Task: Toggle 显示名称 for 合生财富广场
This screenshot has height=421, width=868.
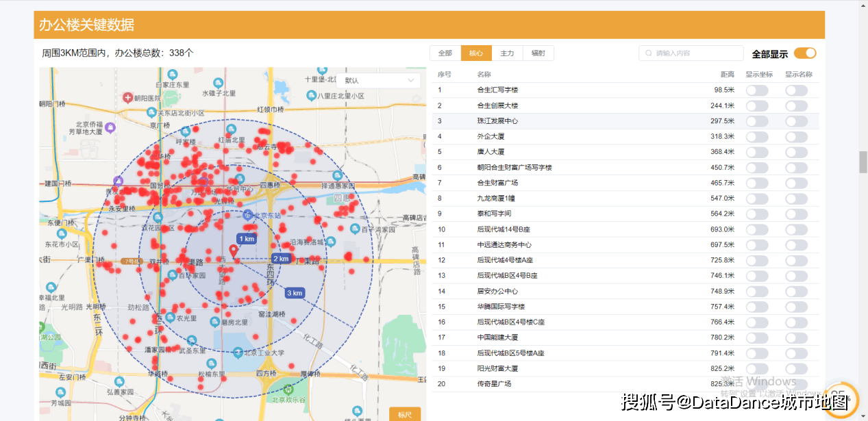Action: 797,183
